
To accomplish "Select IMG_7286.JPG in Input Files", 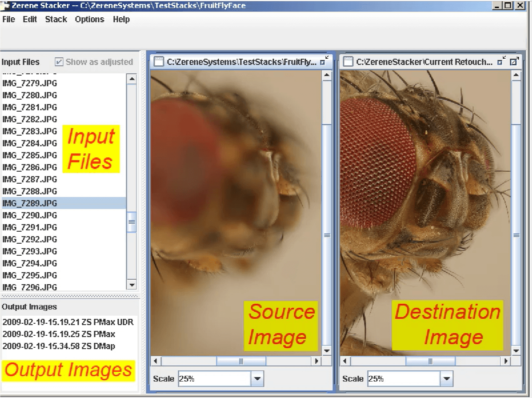I will [x=64, y=167].
